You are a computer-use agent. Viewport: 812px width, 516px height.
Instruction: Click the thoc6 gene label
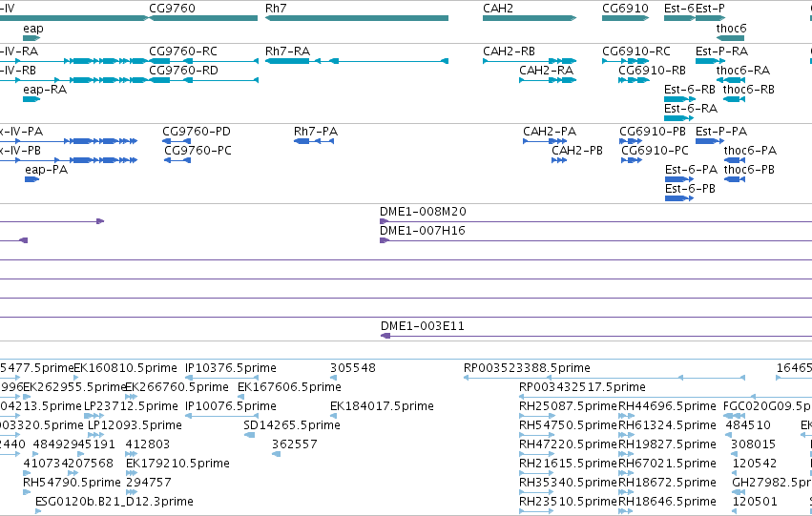point(731,29)
